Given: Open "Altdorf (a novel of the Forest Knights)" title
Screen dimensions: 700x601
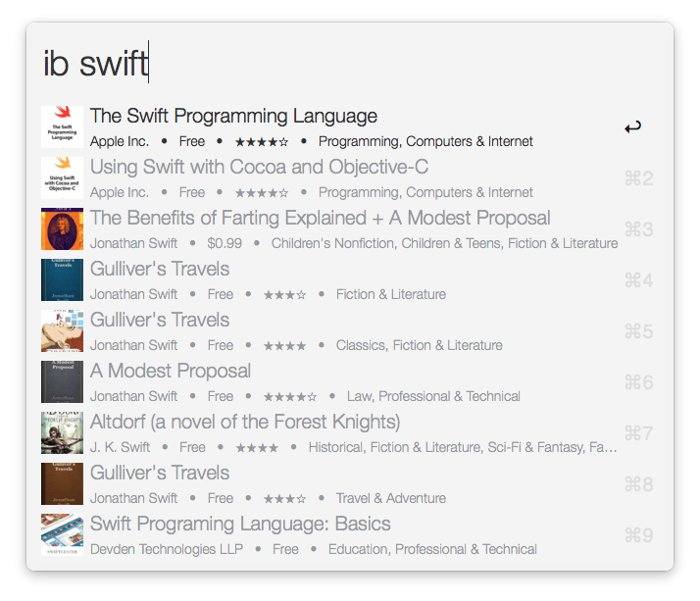Looking at the screenshot, I should tap(245, 423).
